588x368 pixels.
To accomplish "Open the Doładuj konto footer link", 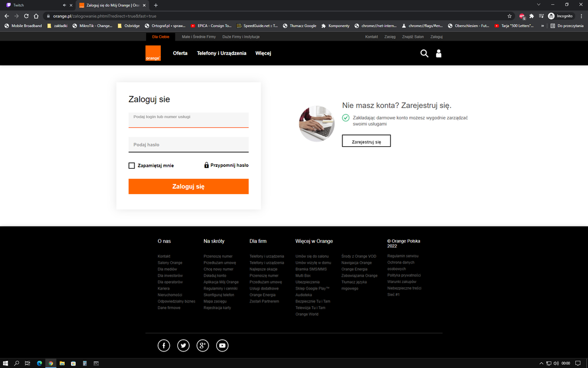I will coord(215,275).
